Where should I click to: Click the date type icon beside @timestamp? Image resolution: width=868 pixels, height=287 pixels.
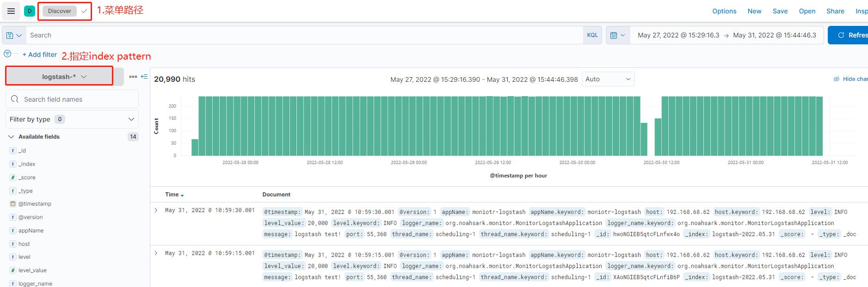pos(13,204)
